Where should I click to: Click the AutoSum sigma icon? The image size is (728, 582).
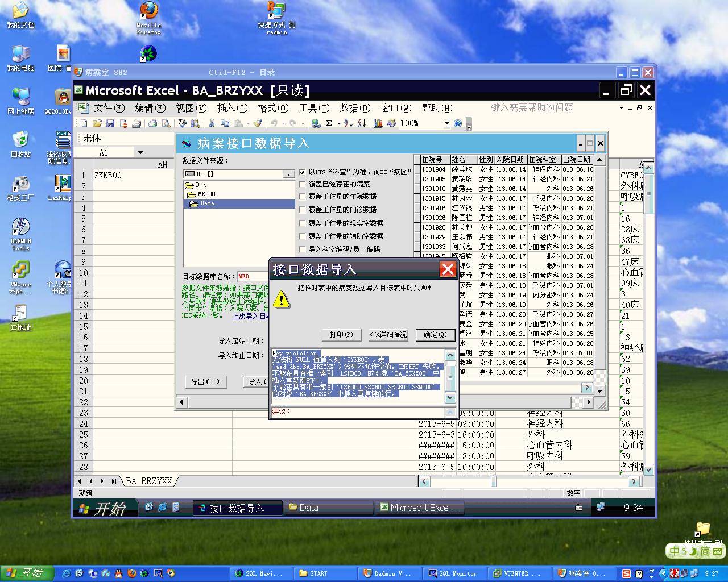click(329, 123)
